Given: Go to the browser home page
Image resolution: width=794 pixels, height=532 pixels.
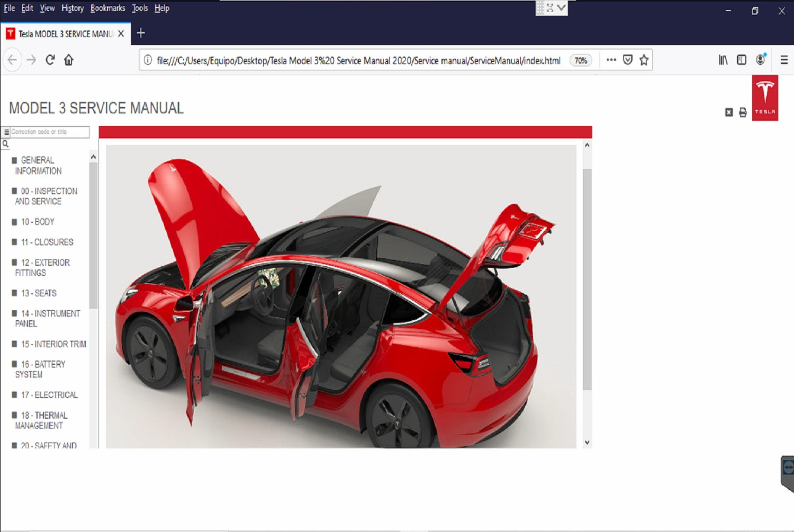Looking at the screenshot, I should [69, 60].
